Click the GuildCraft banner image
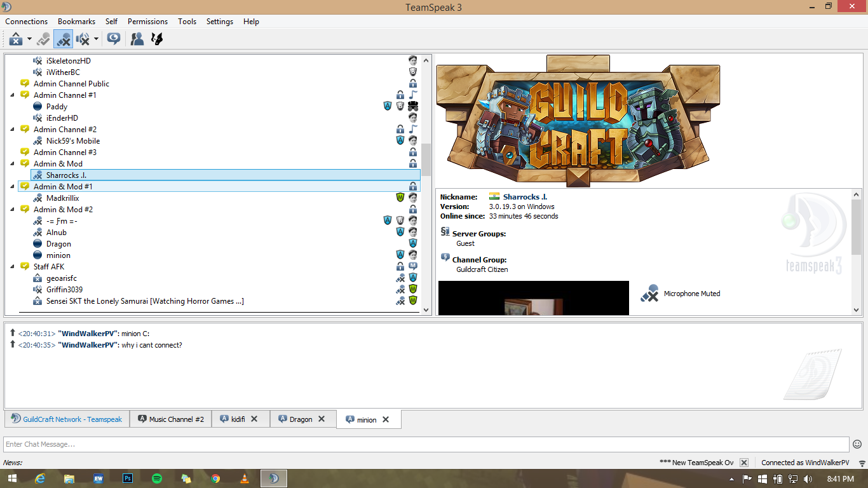 (578, 121)
